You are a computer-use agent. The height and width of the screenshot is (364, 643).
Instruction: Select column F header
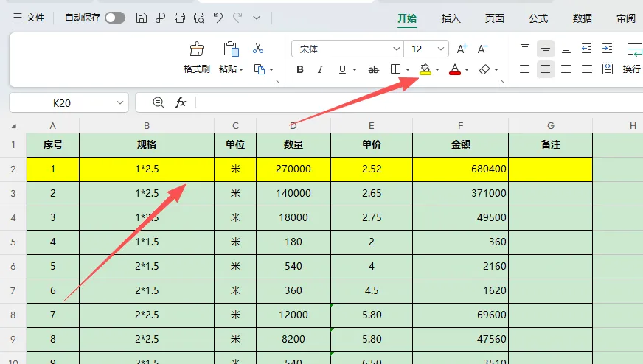click(x=461, y=126)
